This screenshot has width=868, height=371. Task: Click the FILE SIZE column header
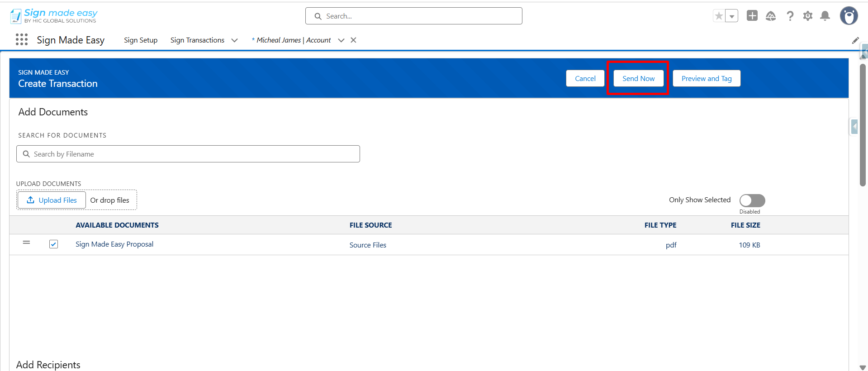click(745, 225)
